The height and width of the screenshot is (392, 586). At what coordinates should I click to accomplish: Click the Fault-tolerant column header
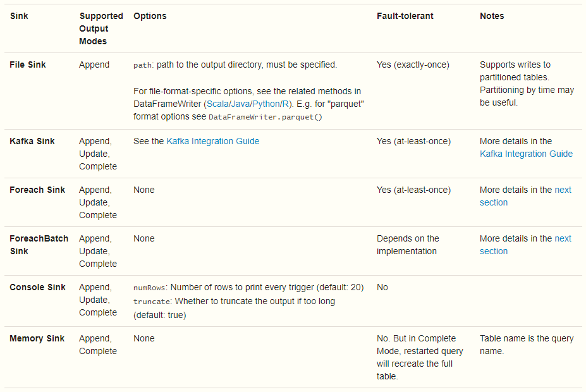click(405, 16)
